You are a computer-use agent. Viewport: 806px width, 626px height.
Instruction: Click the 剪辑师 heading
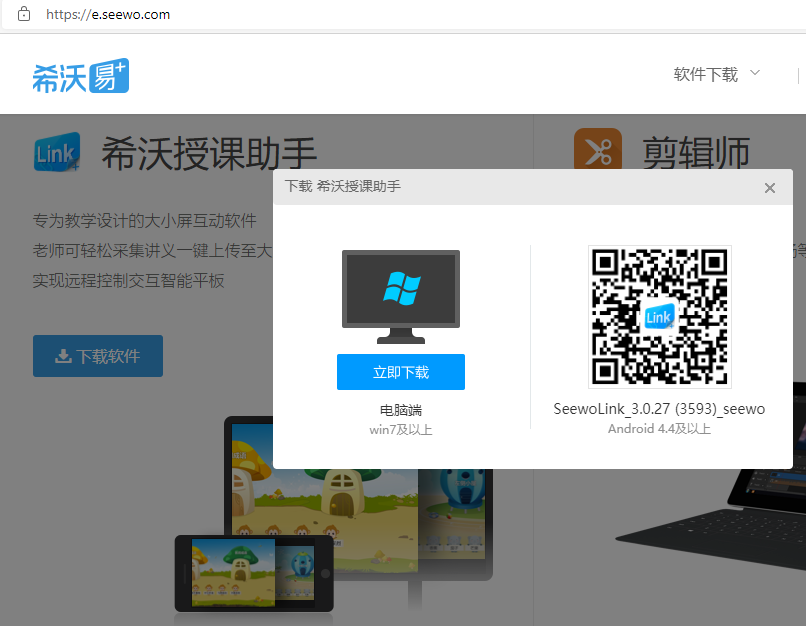point(696,153)
